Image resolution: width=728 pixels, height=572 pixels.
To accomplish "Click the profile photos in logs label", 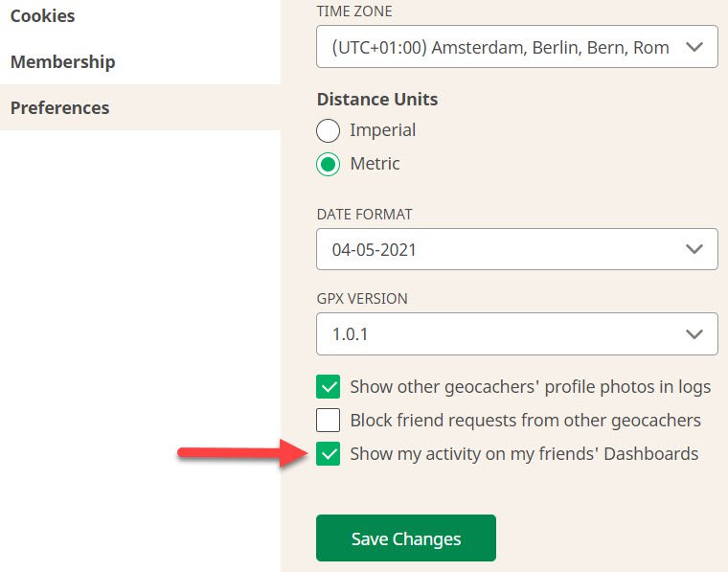I will pos(531,387).
